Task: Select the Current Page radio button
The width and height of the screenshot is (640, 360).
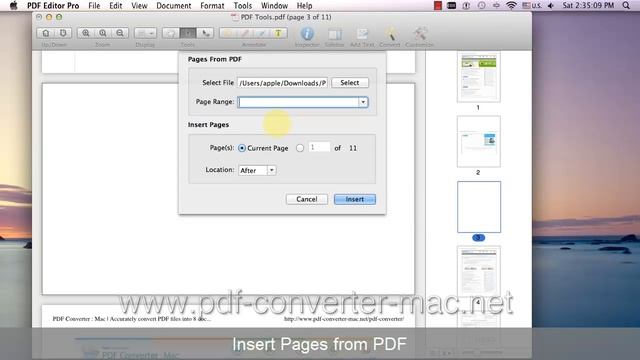Action: [242, 148]
